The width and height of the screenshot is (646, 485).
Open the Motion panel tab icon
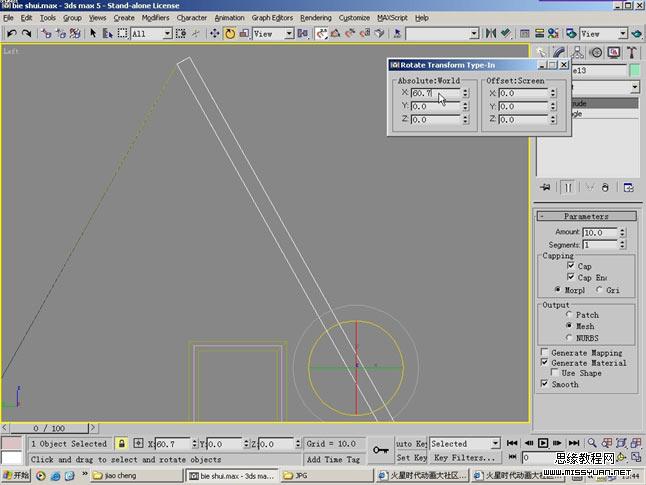(596, 52)
